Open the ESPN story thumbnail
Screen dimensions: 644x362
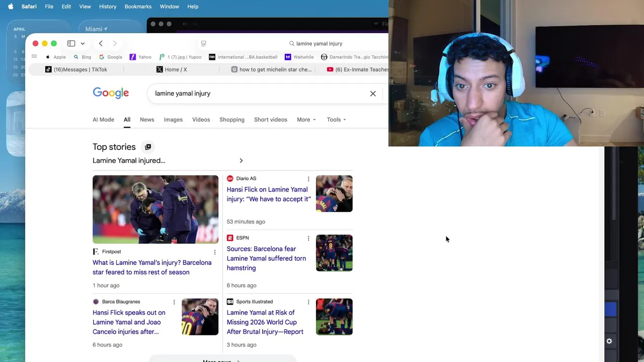click(334, 253)
